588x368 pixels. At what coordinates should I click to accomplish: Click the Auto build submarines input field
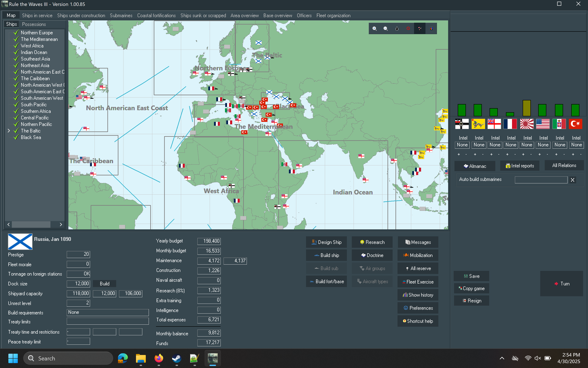[x=541, y=180]
